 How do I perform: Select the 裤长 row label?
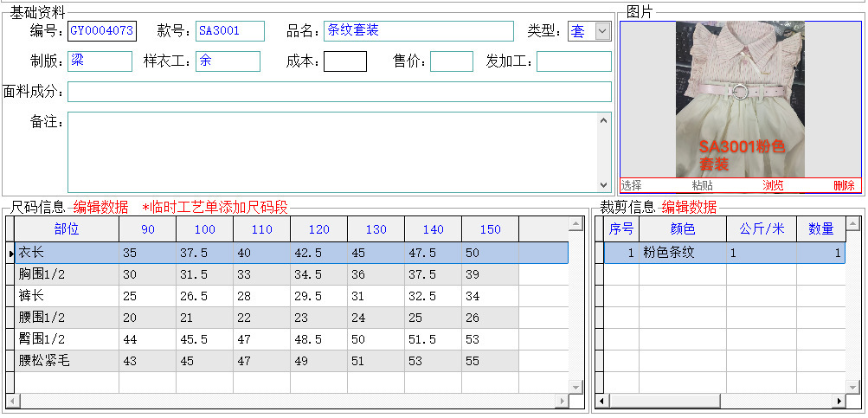pyautogui.click(x=67, y=296)
